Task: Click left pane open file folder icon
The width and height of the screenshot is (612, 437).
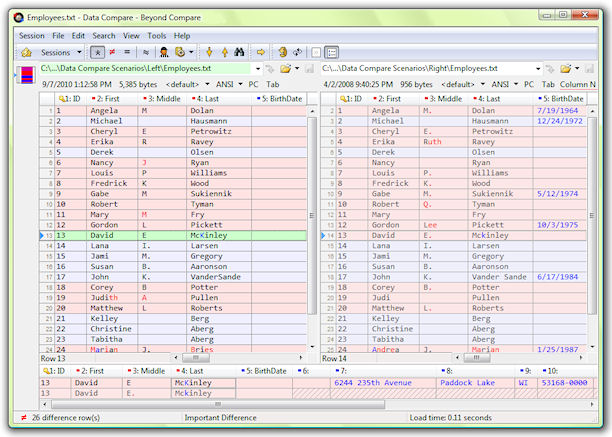Action: (x=285, y=69)
